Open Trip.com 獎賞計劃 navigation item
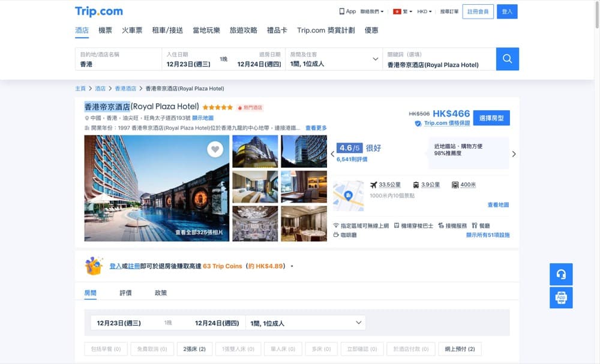Viewport: 600px width, 364px height. point(326,30)
